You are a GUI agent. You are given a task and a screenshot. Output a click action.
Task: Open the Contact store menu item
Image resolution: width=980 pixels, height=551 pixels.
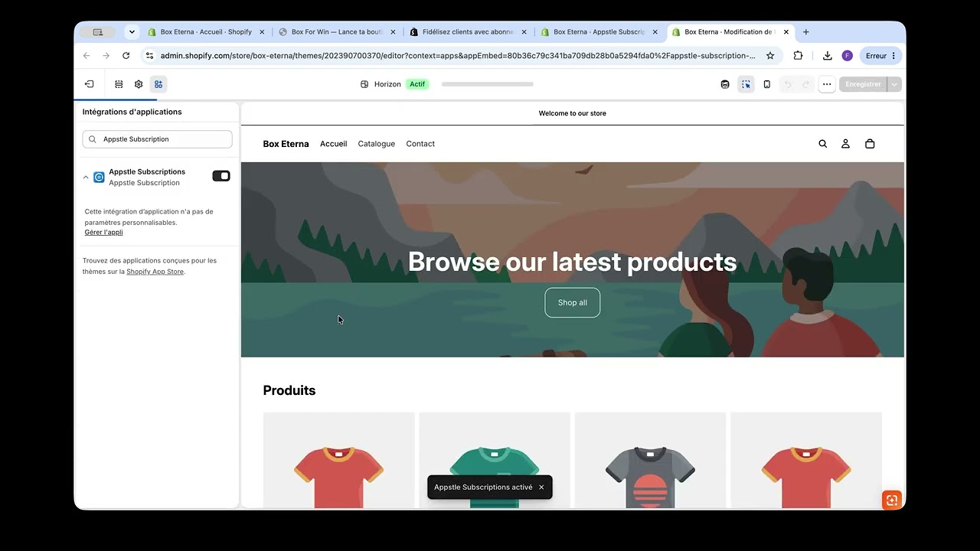420,144
